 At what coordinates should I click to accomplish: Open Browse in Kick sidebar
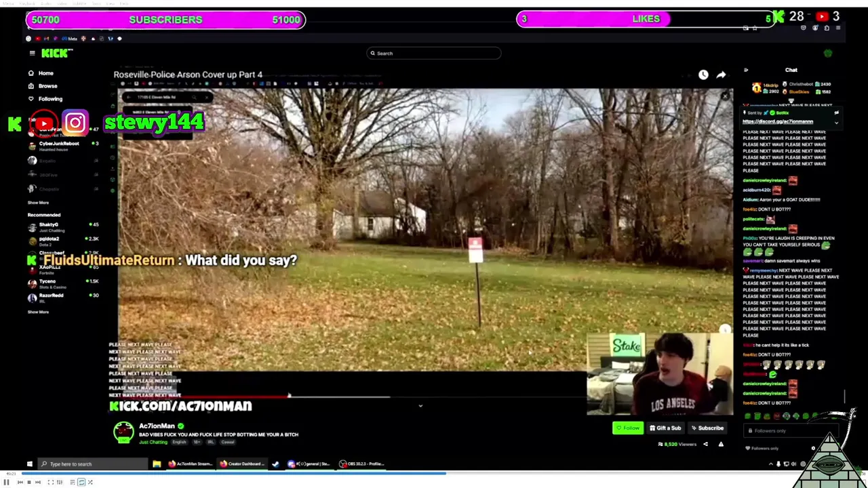43,85
